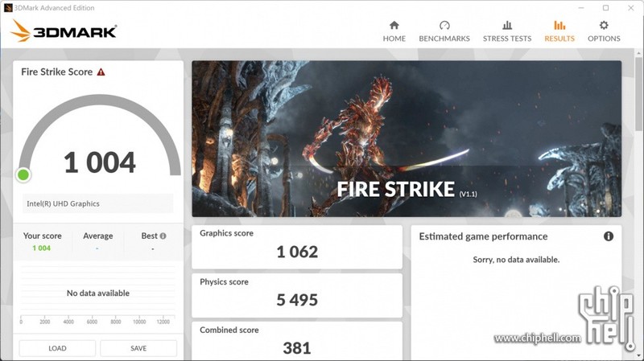Image resolution: width=644 pixels, height=361 pixels.
Task: Go to the Benchmarks section
Action: coord(444,31)
